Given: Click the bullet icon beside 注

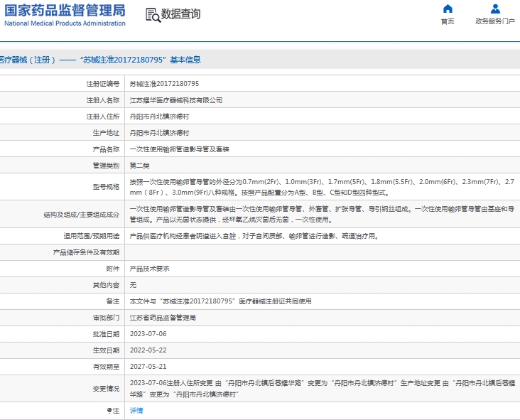Looking at the screenshot, I should click(109, 411).
